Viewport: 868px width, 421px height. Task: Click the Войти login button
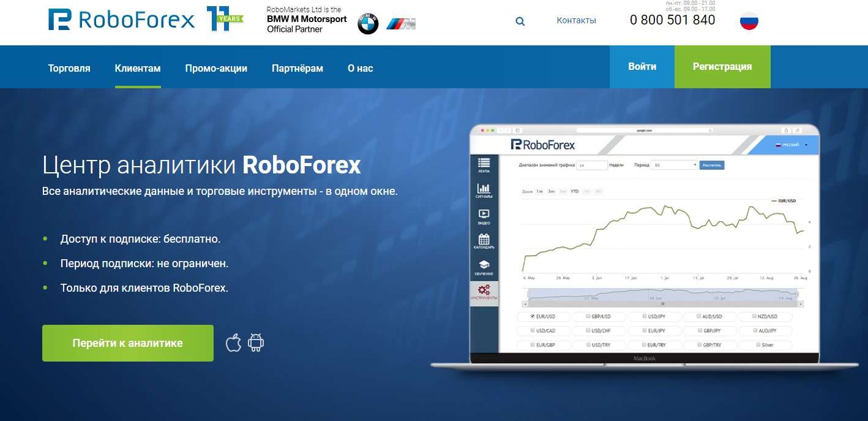(x=642, y=67)
